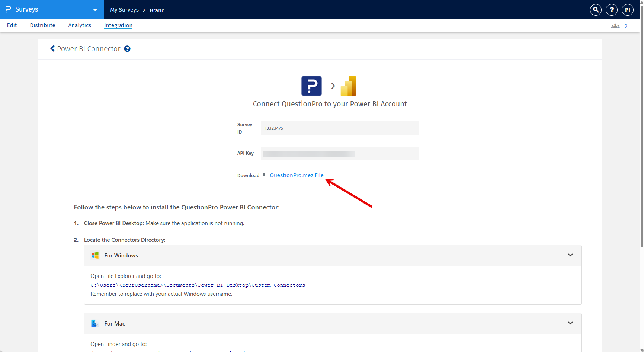Click the Survey ID input field
Screen dimensions: 644x352
pos(339,128)
